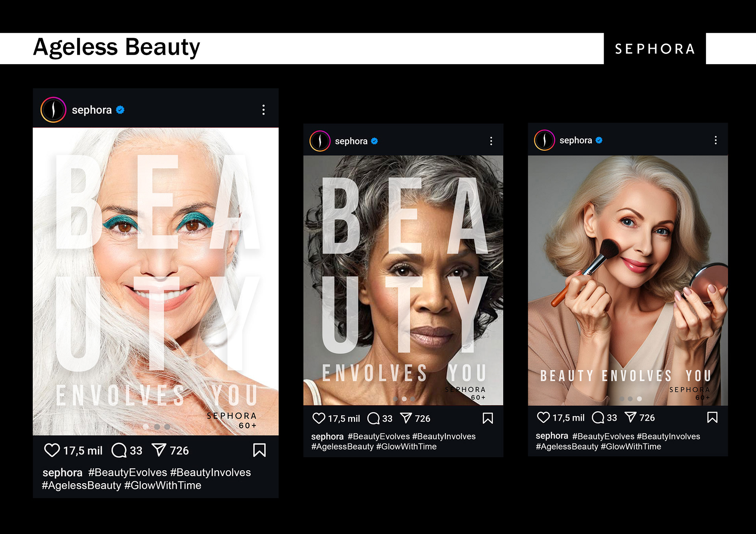Open the woman with makeup brush image

coord(628,280)
